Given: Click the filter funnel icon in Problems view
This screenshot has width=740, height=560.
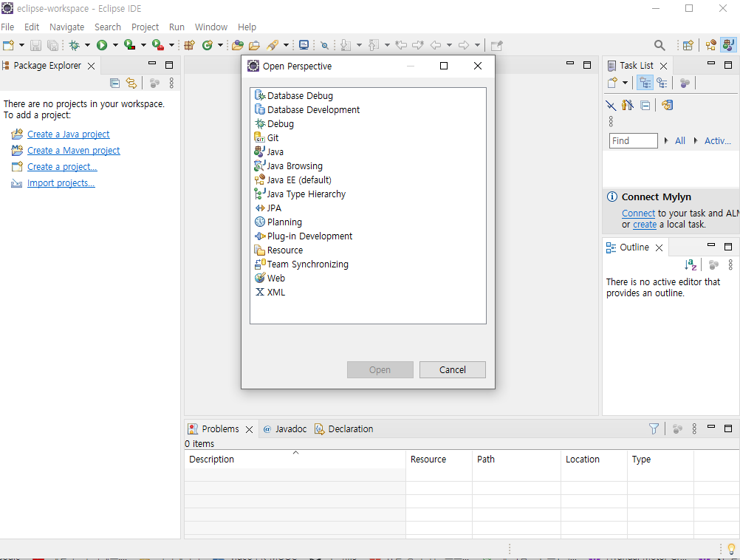Looking at the screenshot, I should click(x=654, y=428).
